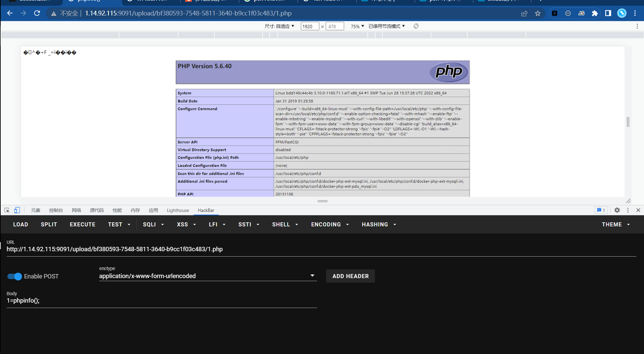Image resolution: width=644 pixels, height=354 pixels.
Task: Click the rotate device icon
Action: point(416,26)
